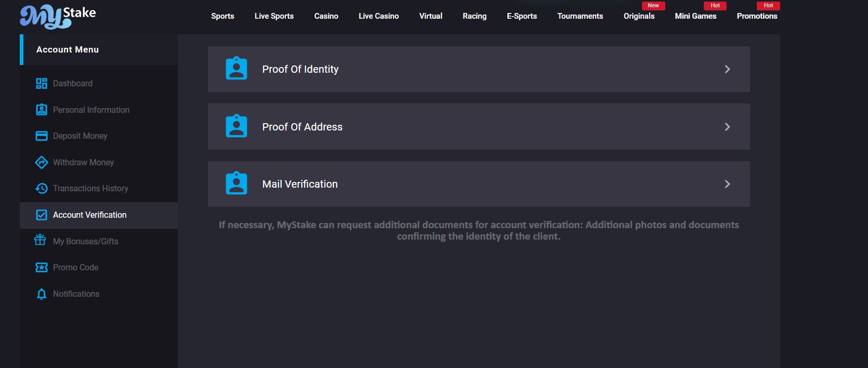Image resolution: width=868 pixels, height=368 pixels.
Task: Click the MyStake logo
Action: [58, 17]
